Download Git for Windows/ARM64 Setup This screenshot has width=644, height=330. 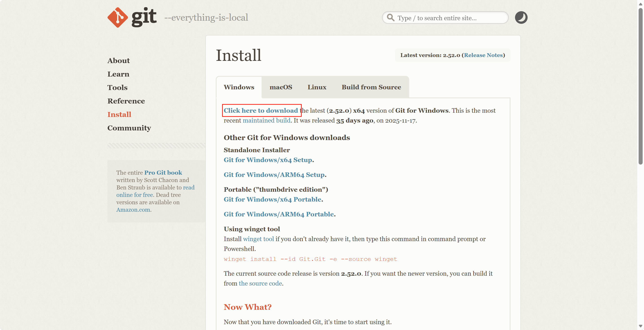click(274, 175)
